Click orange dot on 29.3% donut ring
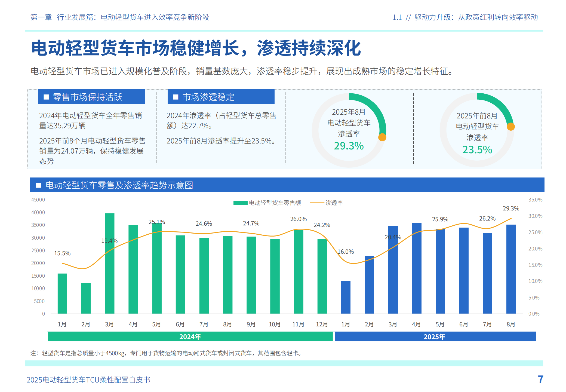566x392 pixels. (x=382, y=137)
